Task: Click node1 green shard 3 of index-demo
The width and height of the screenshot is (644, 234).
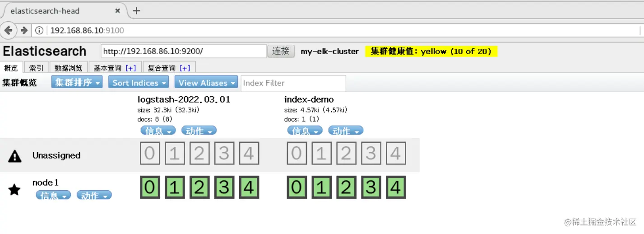Action: point(371,187)
